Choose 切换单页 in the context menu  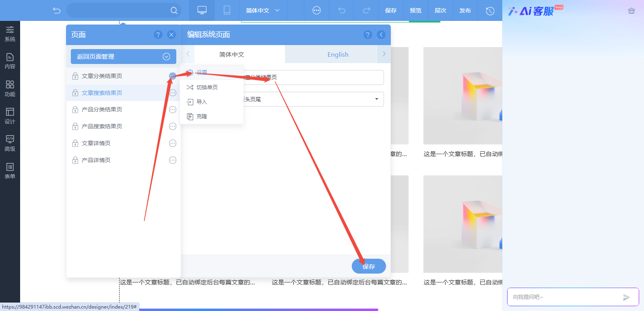[x=212, y=87]
